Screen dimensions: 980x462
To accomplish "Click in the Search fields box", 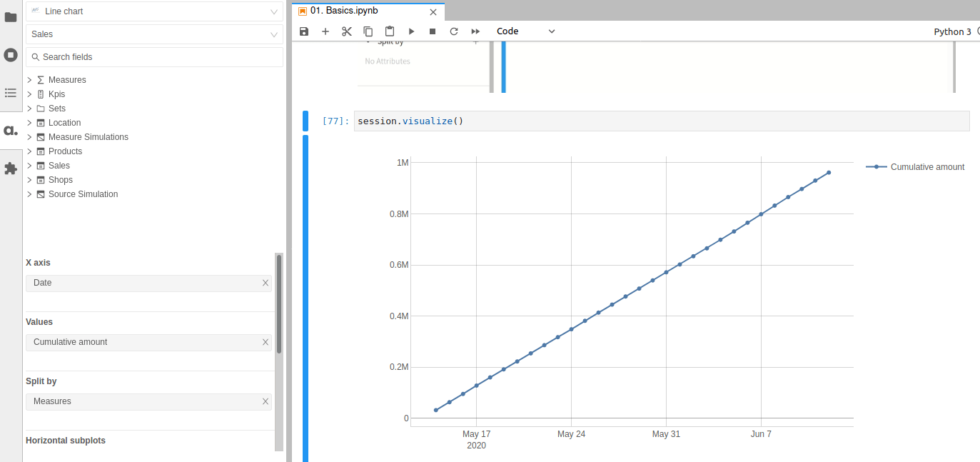I will (x=154, y=57).
